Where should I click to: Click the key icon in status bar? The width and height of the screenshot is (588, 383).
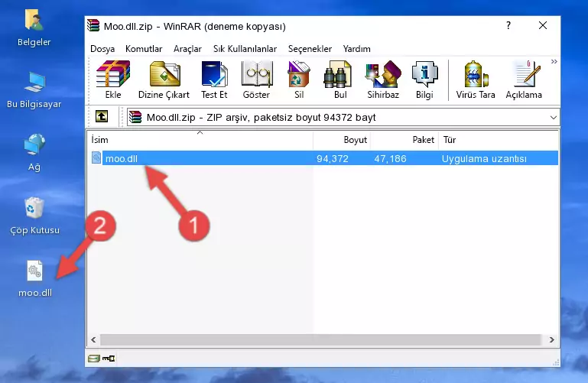coord(109,359)
